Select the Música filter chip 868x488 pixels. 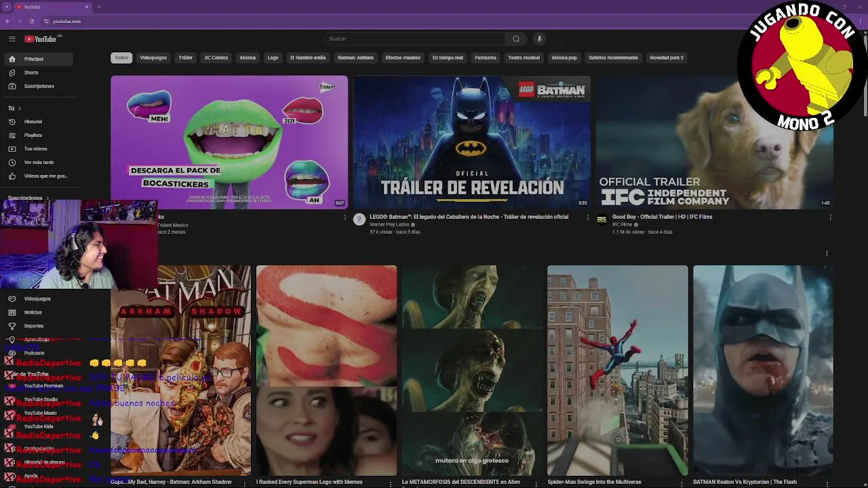point(248,58)
